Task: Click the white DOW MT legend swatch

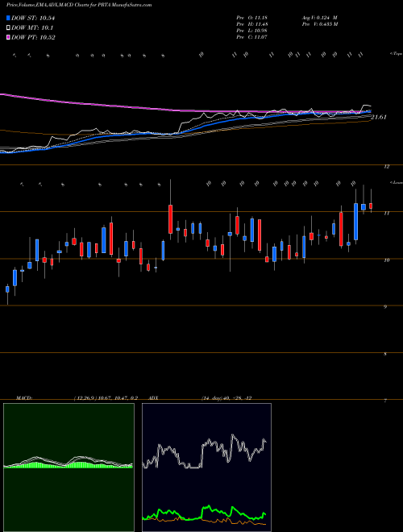Action: (x=8, y=28)
